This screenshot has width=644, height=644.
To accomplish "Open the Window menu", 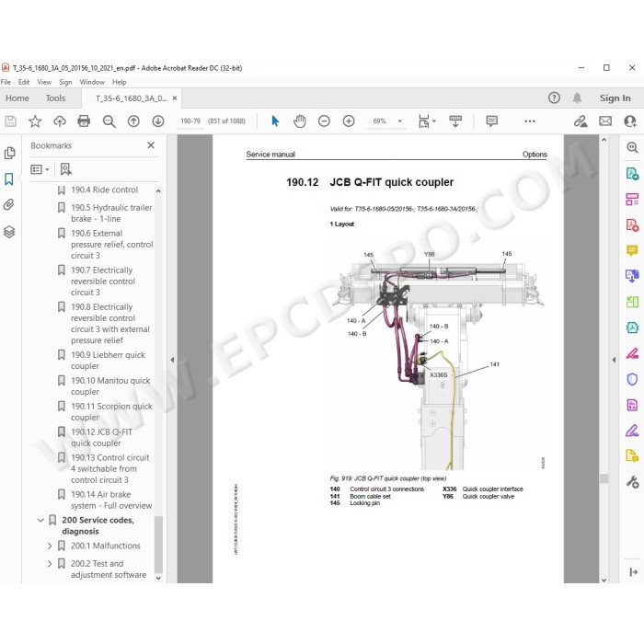I will point(92,82).
